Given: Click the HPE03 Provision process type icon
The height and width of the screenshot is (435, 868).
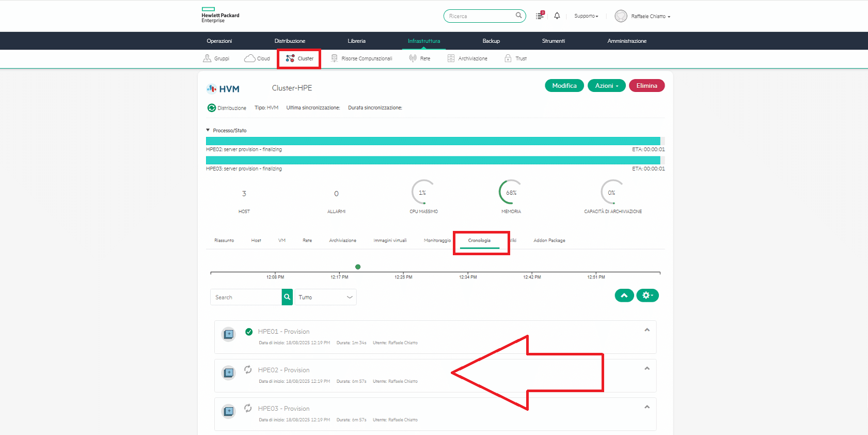Looking at the screenshot, I should click(x=229, y=411).
